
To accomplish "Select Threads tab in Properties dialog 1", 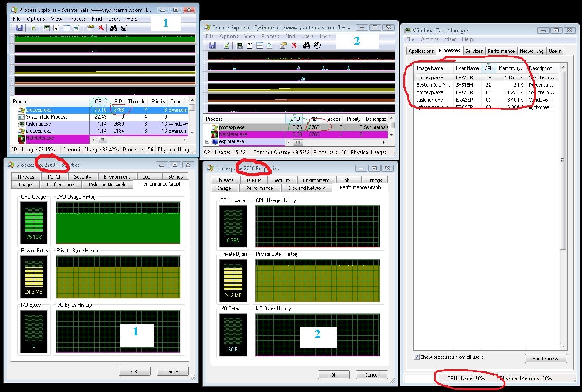I will pyautogui.click(x=26, y=177).
